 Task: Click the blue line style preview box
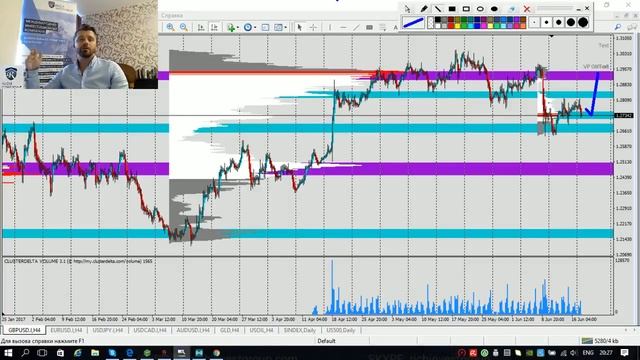click(413, 22)
